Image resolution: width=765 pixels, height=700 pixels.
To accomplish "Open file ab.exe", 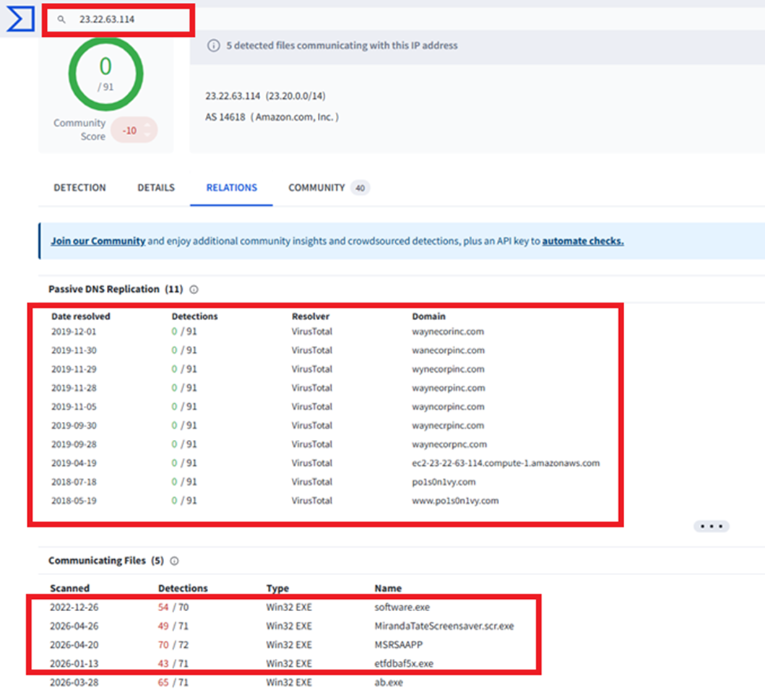I will point(389,683).
